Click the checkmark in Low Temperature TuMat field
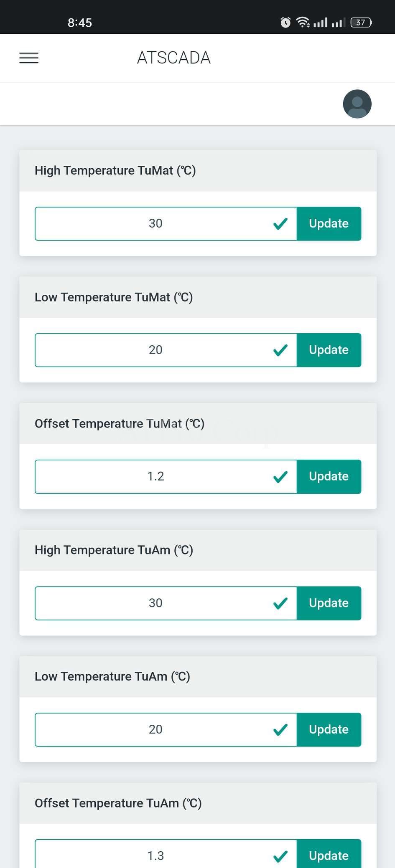Screen dimensions: 395x868 (x=280, y=350)
